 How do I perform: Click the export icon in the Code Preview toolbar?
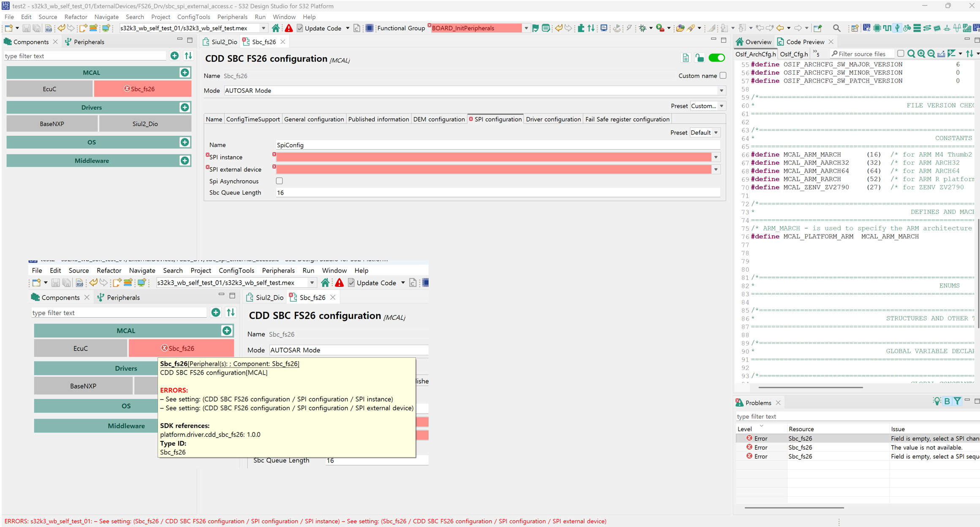pos(941,54)
